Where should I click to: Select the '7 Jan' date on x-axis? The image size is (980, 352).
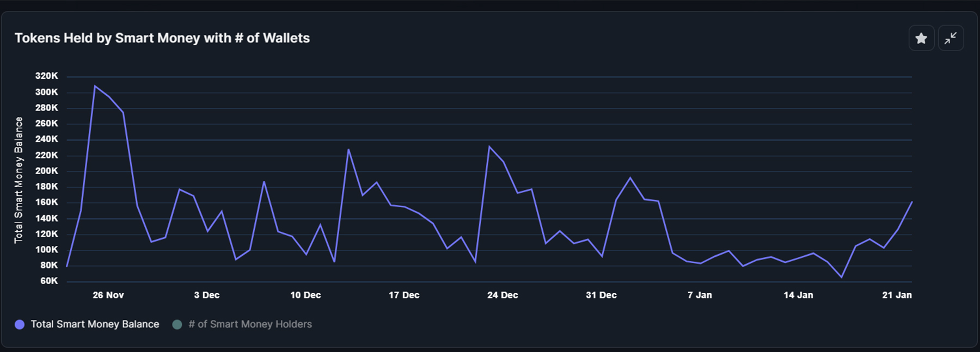pyautogui.click(x=700, y=295)
